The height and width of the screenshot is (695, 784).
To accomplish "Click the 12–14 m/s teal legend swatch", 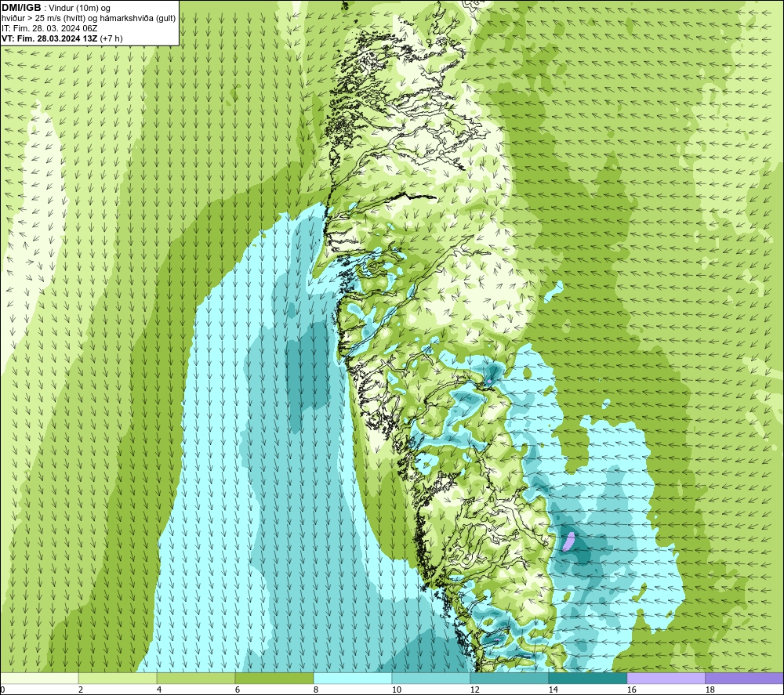I will pos(509,678).
